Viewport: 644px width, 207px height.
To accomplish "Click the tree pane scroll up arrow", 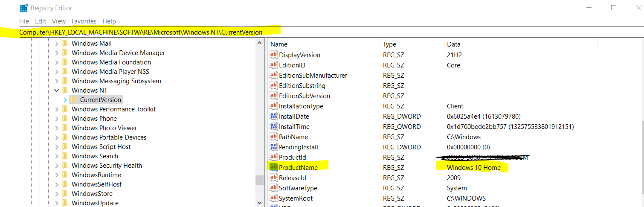I will pyautogui.click(x=260, y=43).
